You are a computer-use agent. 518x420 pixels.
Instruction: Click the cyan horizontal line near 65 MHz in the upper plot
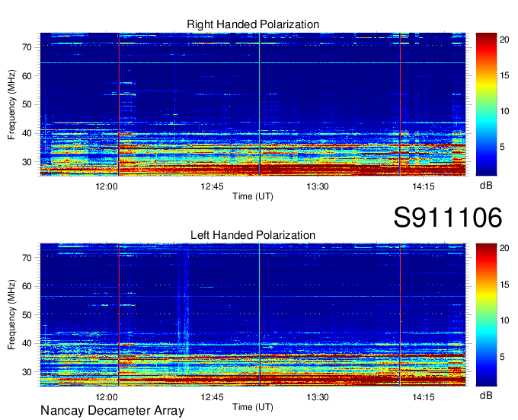(x=253, y=62)
